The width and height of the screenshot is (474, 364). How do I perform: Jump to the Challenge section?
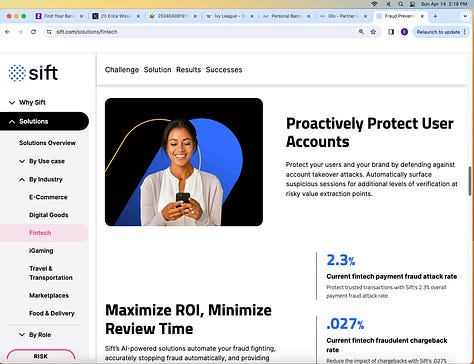point(122,70)
